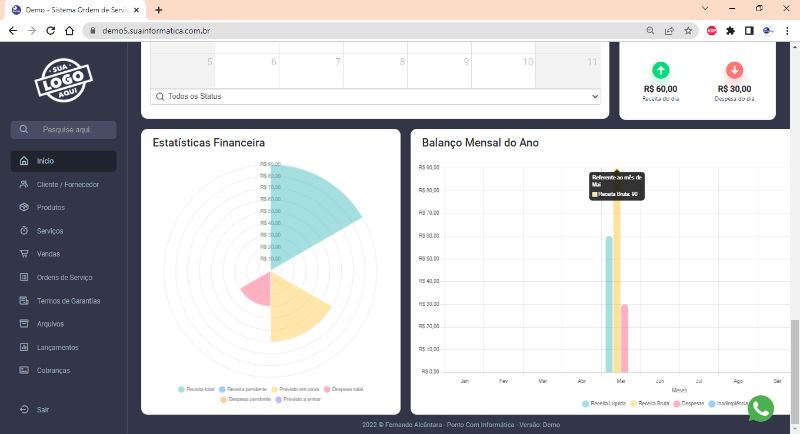This screenshot has height=434, width=800.
Task: Open WhatsApp chat floating icon
Action: (x=761, y=408)
